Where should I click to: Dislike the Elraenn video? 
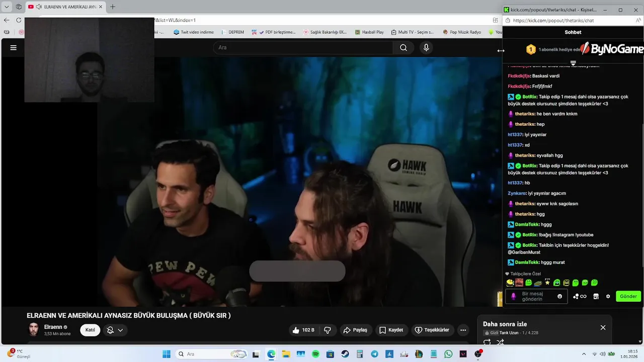[x=328, y=330]
